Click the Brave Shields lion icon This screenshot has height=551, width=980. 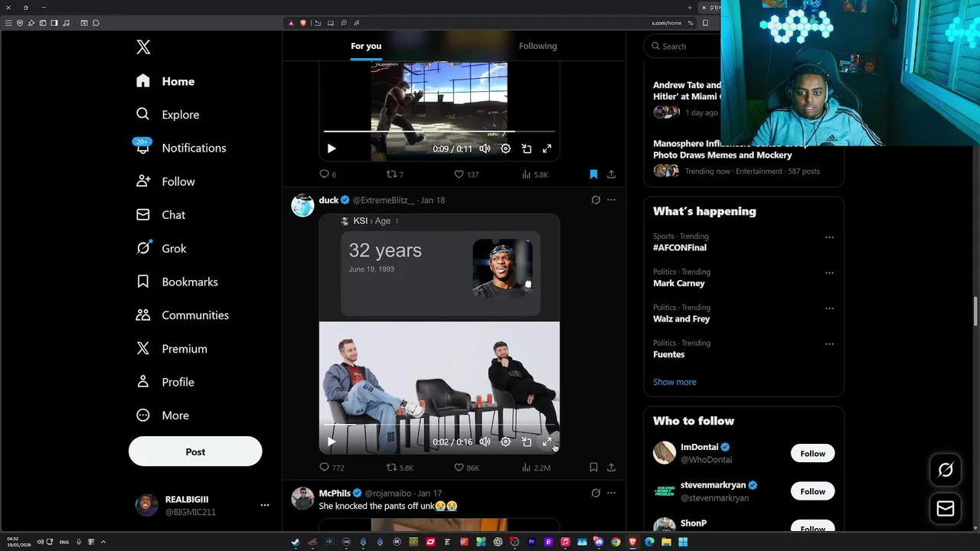click(303, 23)
